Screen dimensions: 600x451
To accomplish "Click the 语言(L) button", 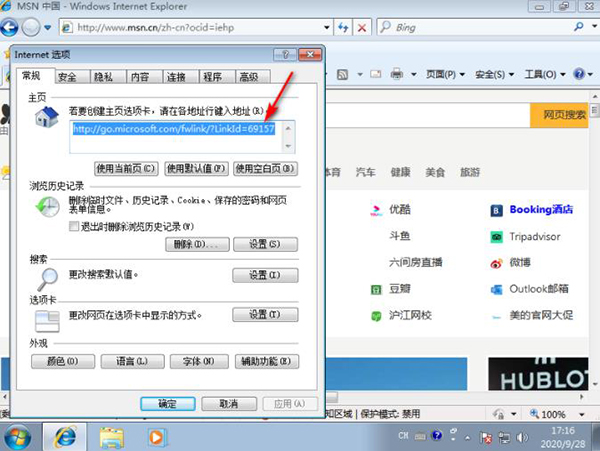I will [132, 361].
